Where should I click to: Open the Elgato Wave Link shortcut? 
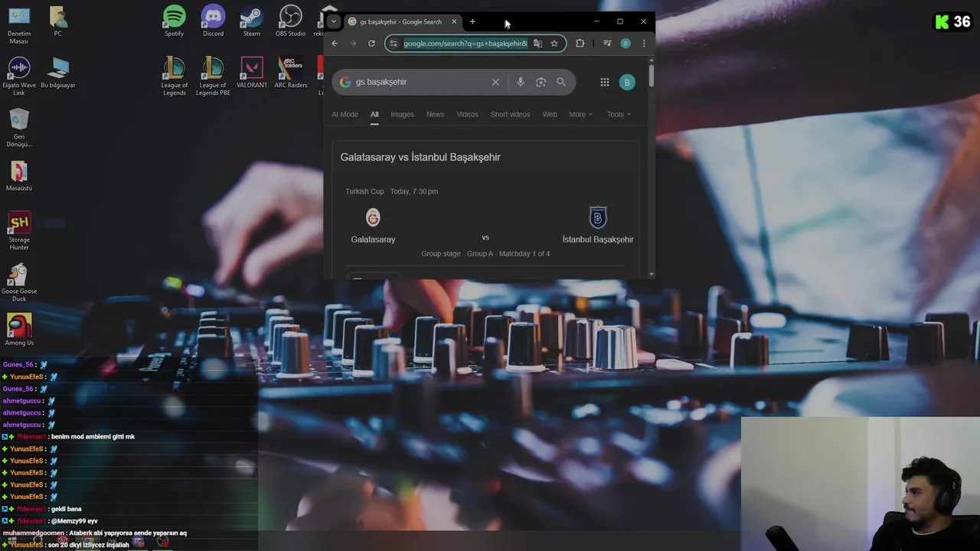tap(19, 77)
